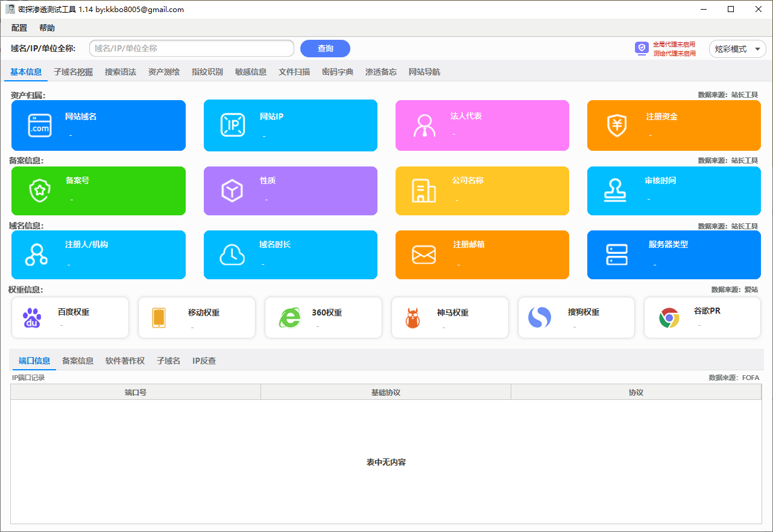
Task: Click the proxy status shield icon
Action: pos(642,48)
